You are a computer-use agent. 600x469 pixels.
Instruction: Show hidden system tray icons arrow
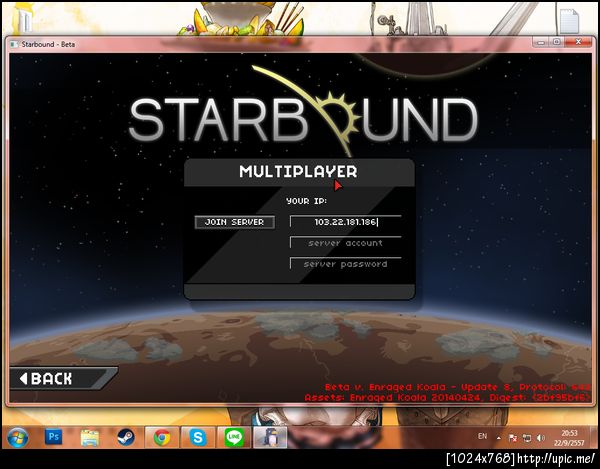coord(499,438)
